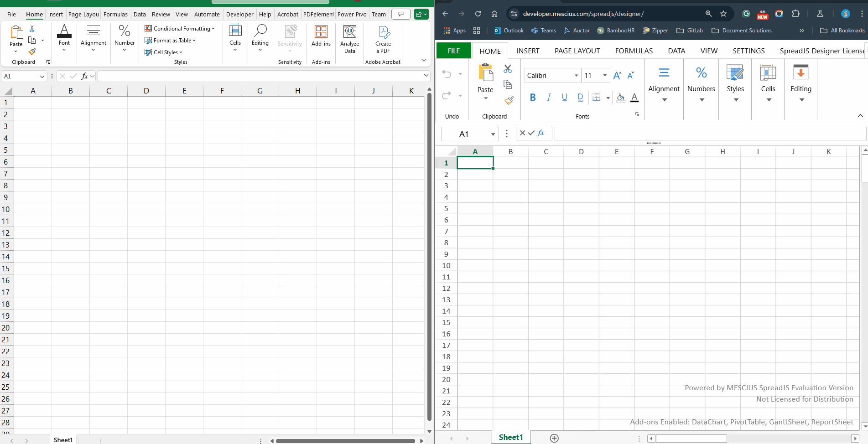Open Insert Function fx in SpreadJS
Screen dimensions: 868x444
541,133
